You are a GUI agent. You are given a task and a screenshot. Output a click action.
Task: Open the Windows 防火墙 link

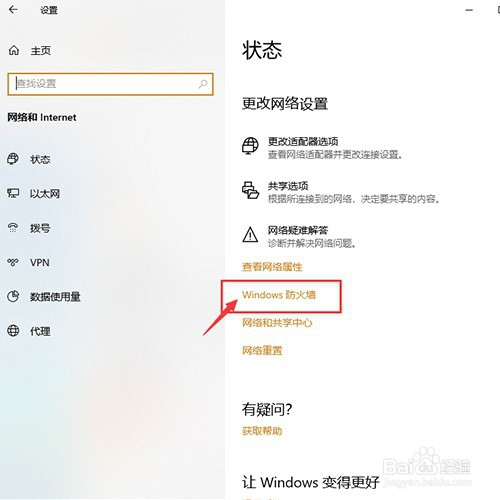coord(279,295)
